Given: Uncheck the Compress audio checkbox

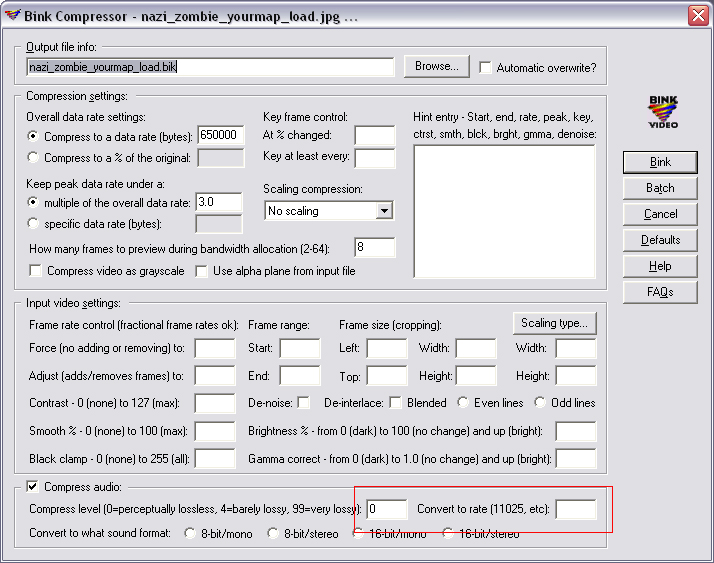Looking at the screenshot, I should [x=32, y=486].
